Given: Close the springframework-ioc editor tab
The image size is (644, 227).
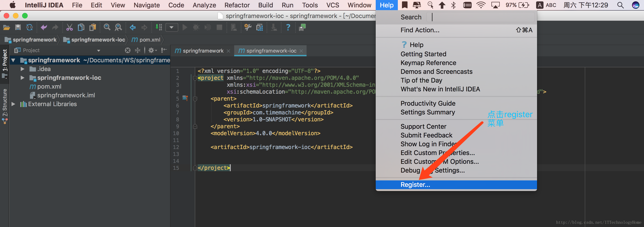Looking at the screenshot, I should pyautogui.click(x=301, y=51).
